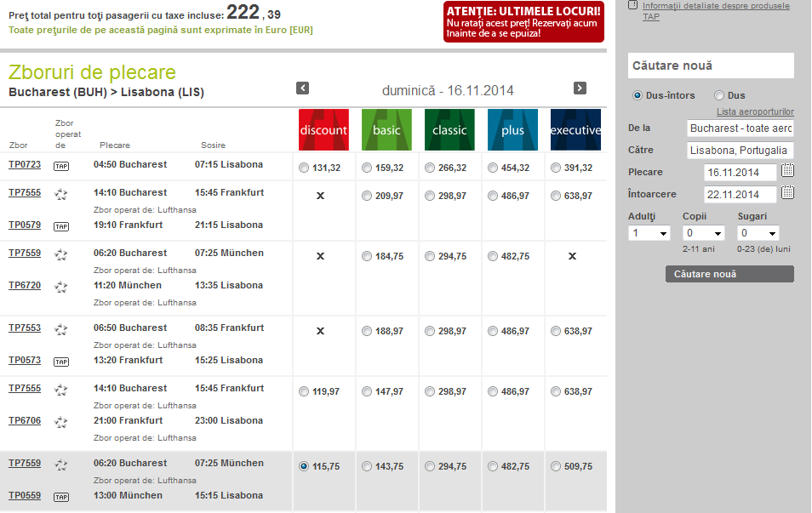
Task: Open the Adulți passenger count dropdown
Action: pyautogui.click(x=649, y=233)
